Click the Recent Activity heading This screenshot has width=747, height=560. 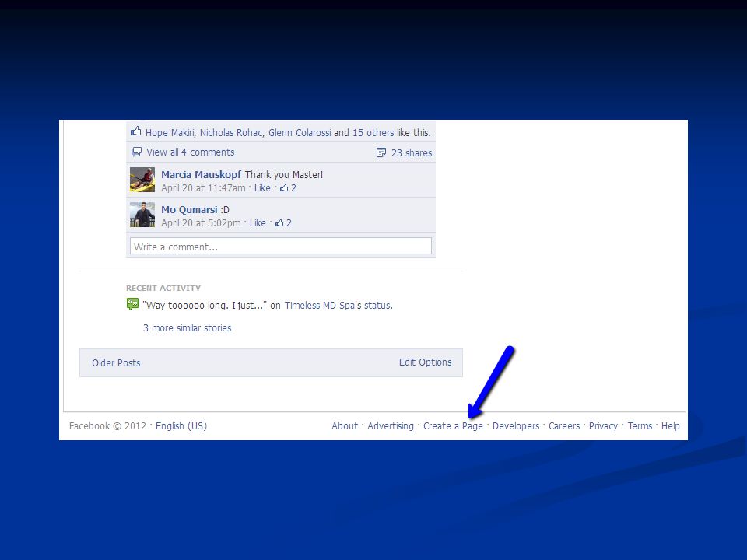pyautogui.click(x=163, y=288)
